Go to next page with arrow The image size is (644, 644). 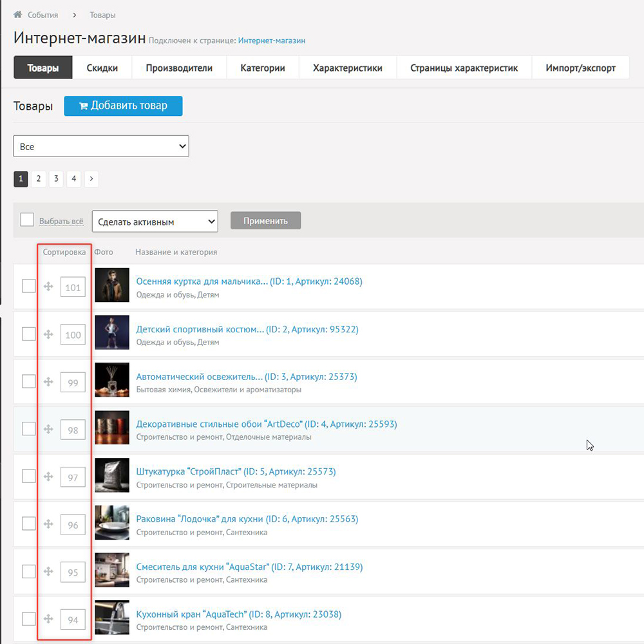coord(91,179)
